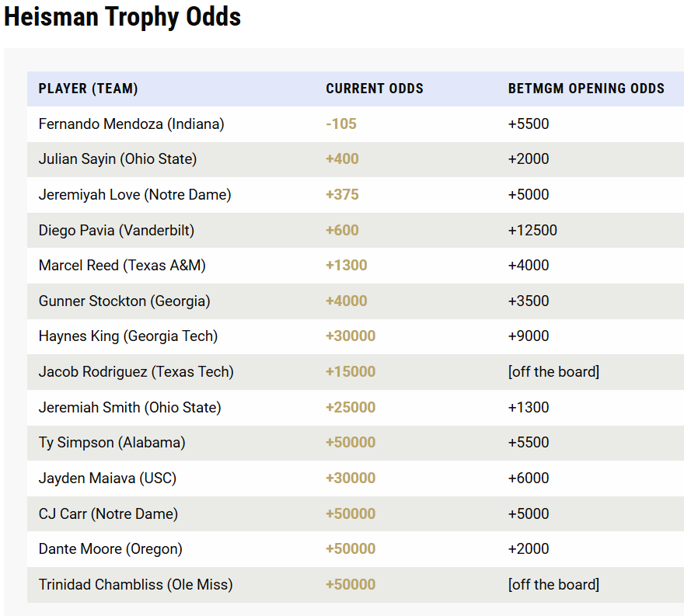The image size is (684, 616).
Task: Select Ty Simpson (Alabama) player name
Action: (x=112, y=443)
